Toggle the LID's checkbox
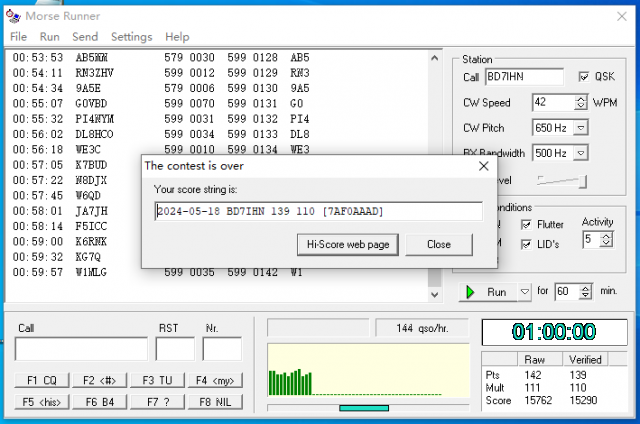 coord(526,244)
